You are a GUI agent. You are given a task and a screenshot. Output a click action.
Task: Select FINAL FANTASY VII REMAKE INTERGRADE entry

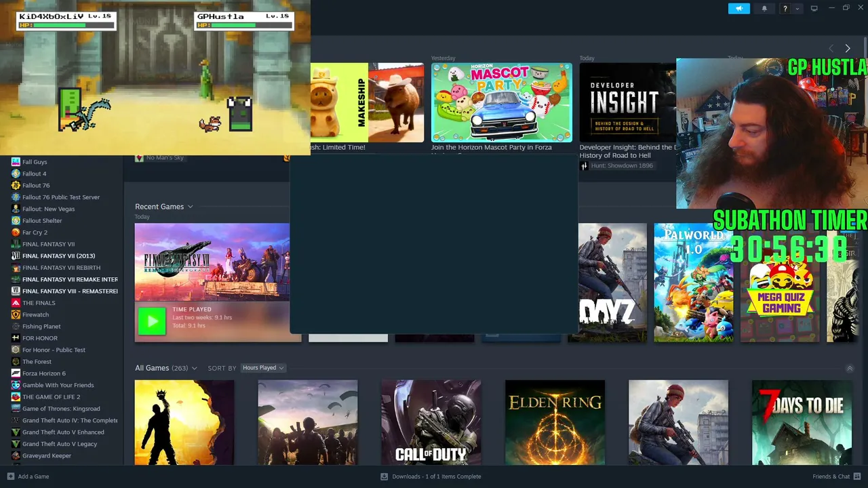70,279
